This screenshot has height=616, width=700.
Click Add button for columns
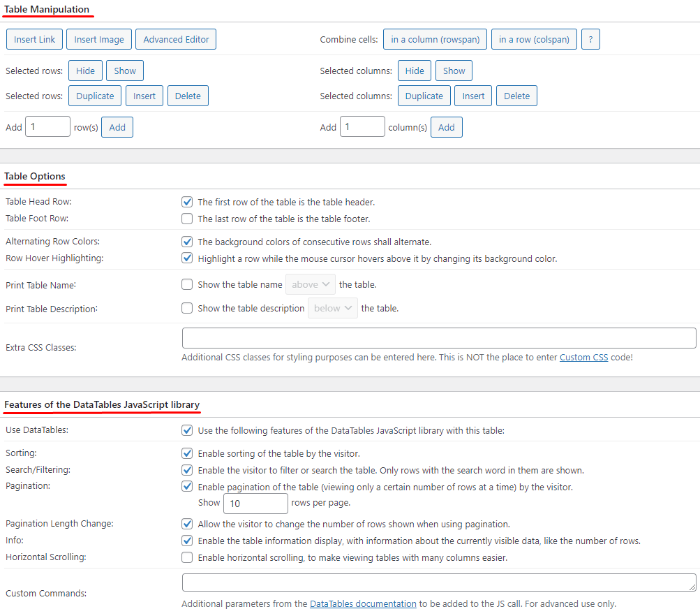pyautogui.click(x=446, y=127)
